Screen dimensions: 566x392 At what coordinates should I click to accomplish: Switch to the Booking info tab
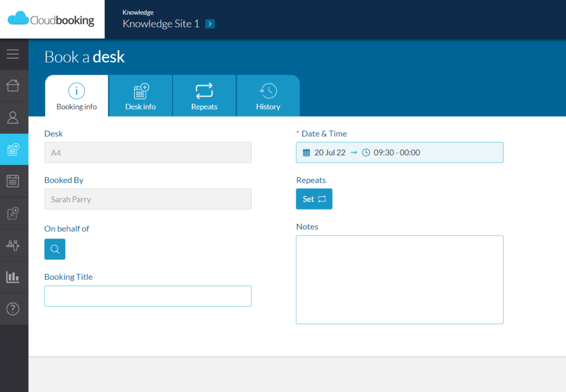[x=76, y=96]
